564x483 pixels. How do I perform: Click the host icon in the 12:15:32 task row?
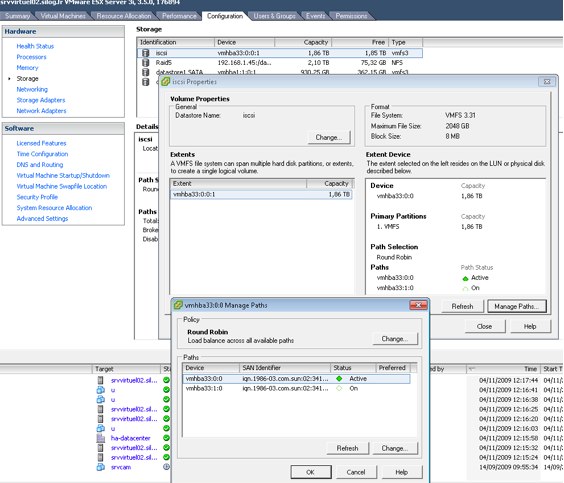(100, 448)
